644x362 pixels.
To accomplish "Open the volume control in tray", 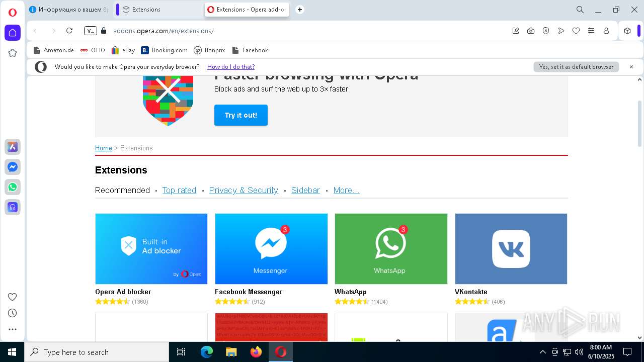I will (x=579, y=352).
